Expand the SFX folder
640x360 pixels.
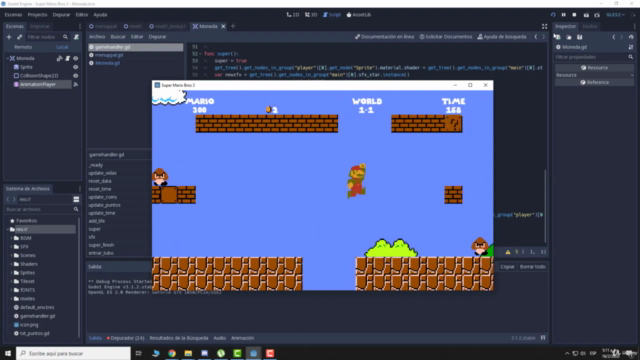(11, 247)
